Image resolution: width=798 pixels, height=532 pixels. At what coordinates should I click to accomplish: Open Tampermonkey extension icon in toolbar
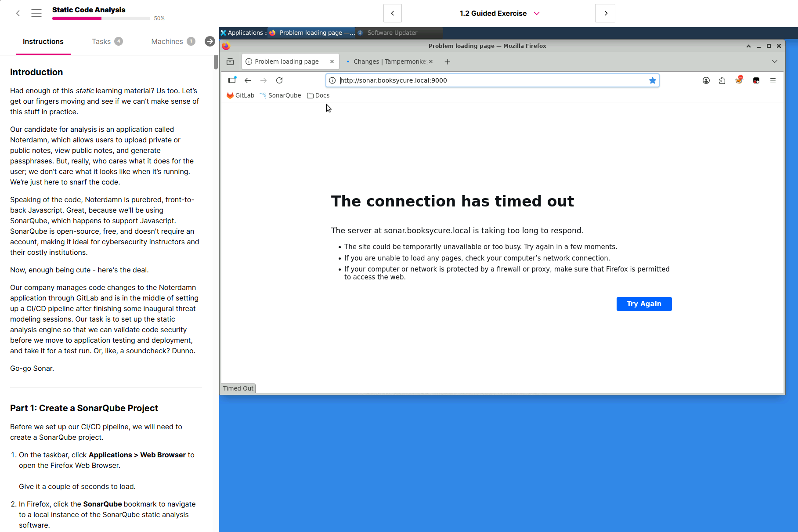pos(756,80)
